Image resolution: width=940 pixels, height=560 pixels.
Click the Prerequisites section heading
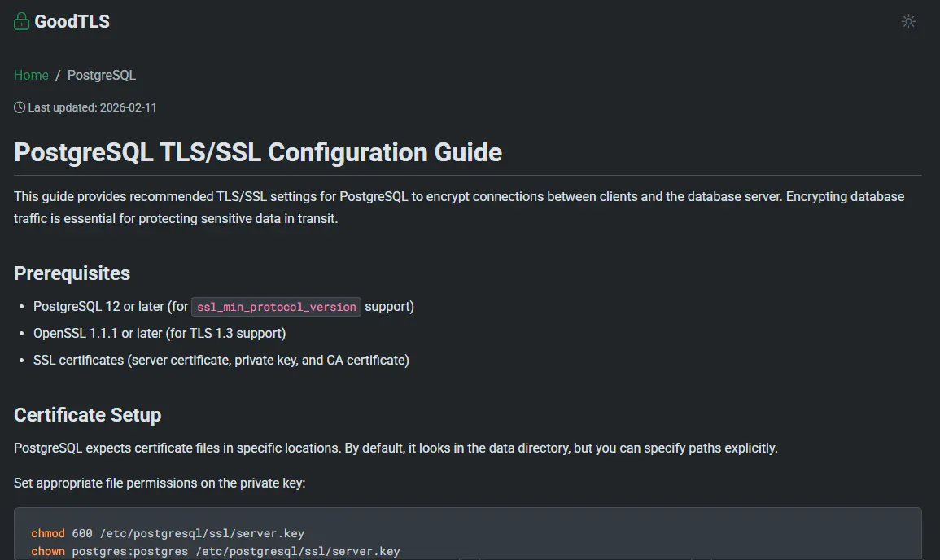point(72,273)
